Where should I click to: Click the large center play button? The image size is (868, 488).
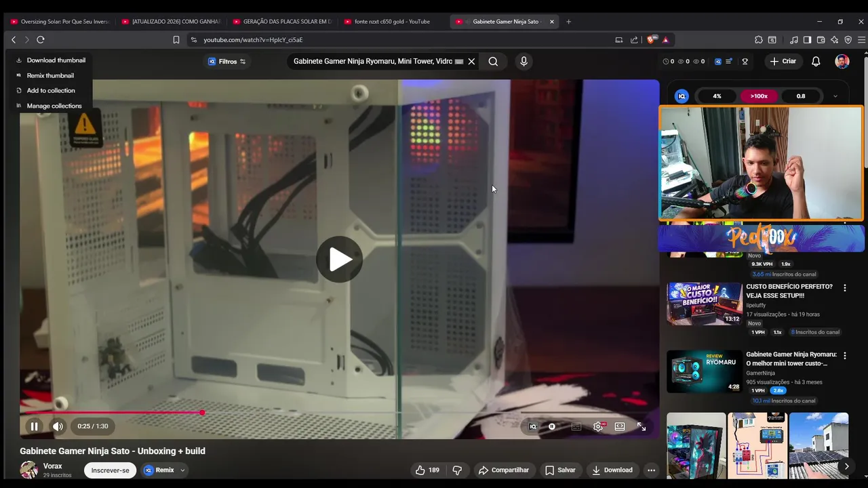[340, 259]
